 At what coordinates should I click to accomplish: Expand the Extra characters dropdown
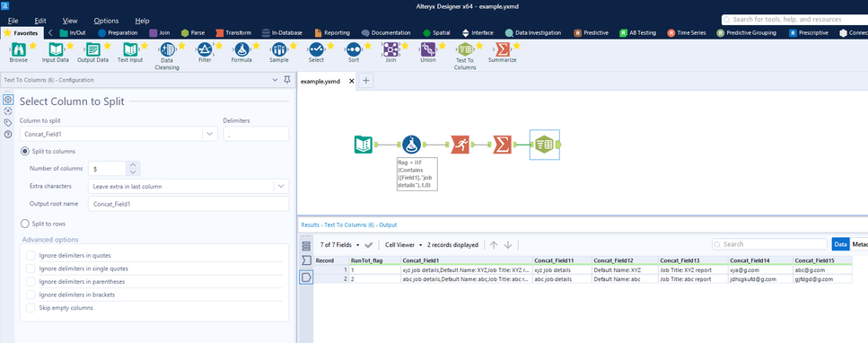(189, 186)
